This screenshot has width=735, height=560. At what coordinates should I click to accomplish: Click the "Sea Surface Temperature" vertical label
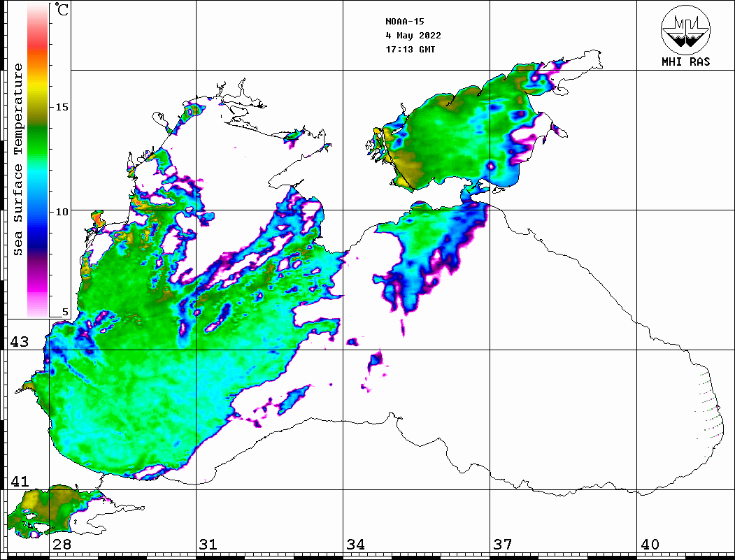click(17, 160)
